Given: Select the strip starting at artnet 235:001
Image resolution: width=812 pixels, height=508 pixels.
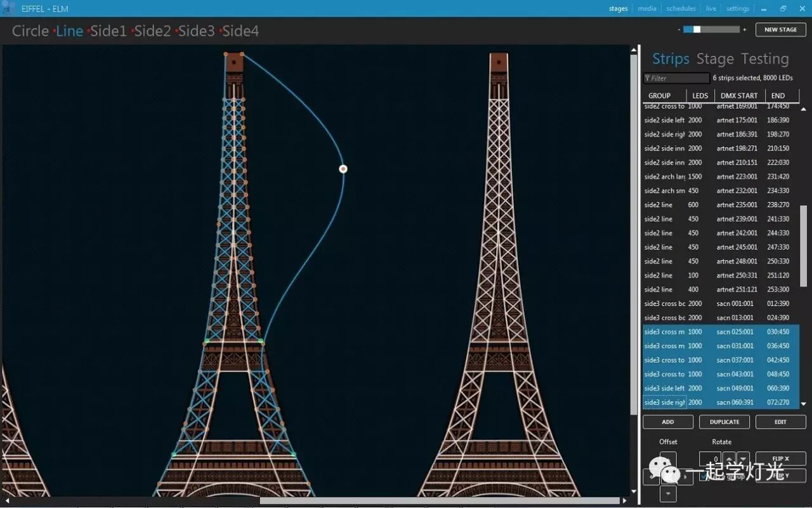Looking at the screenshot, I should [721, 205].
